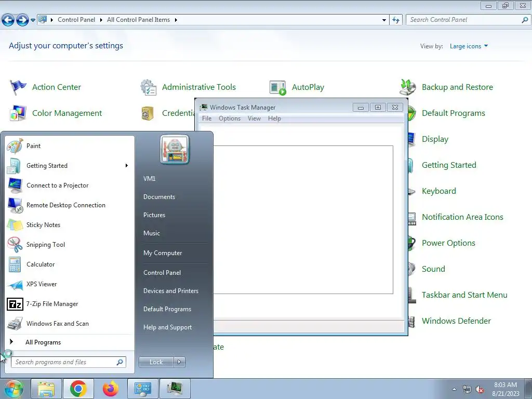Screen dimensions: 532x399
Task: Open the address bar history dropdown
Action: point(384,20)
